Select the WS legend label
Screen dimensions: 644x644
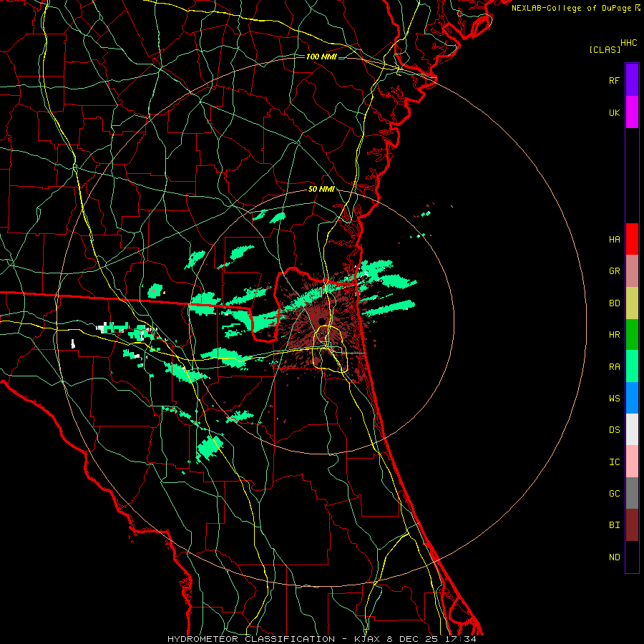click(614, 399)
